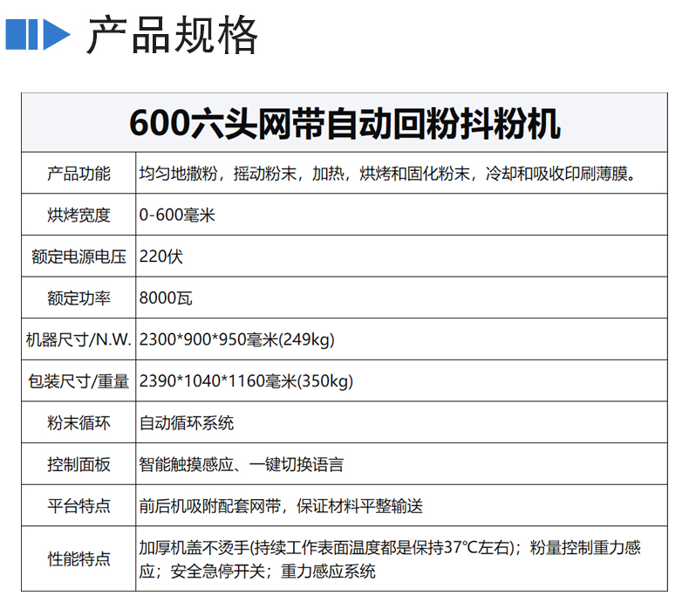The width and height of the screenshot is (689, 616).
Task: Click the 烘烤宽度 row label
Action: click(78, 216)
